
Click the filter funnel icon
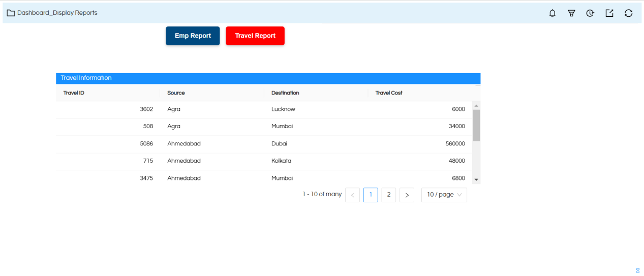point(571,13)
